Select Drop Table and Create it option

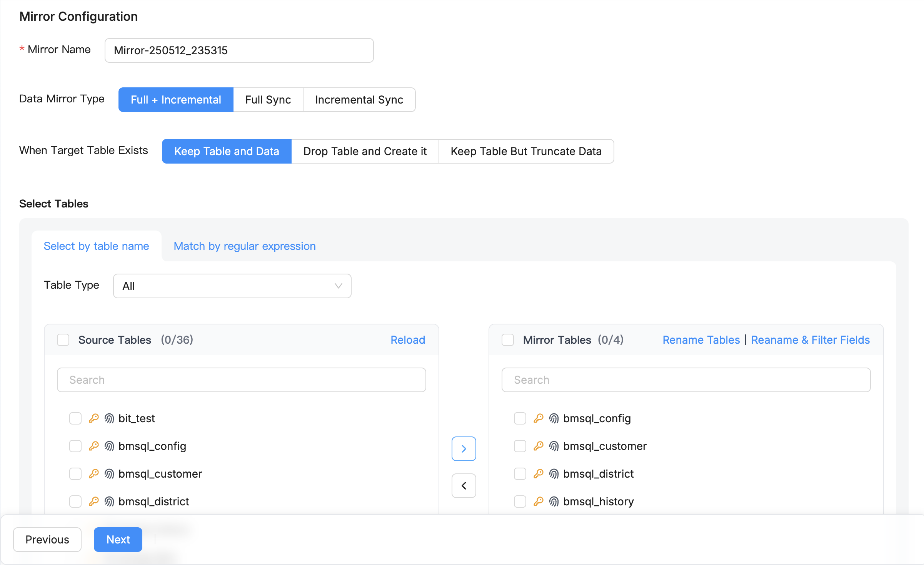click(365, 151)
